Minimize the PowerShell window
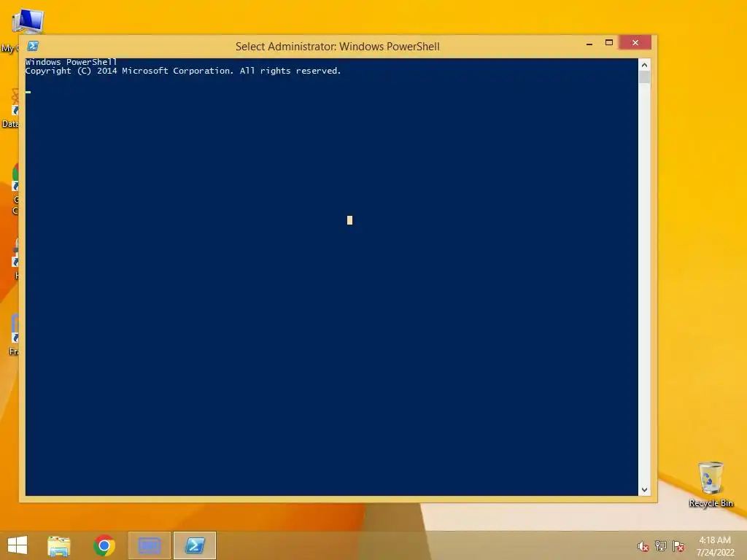The height and width of the screenshot is (560, 747). pos(589,43)
